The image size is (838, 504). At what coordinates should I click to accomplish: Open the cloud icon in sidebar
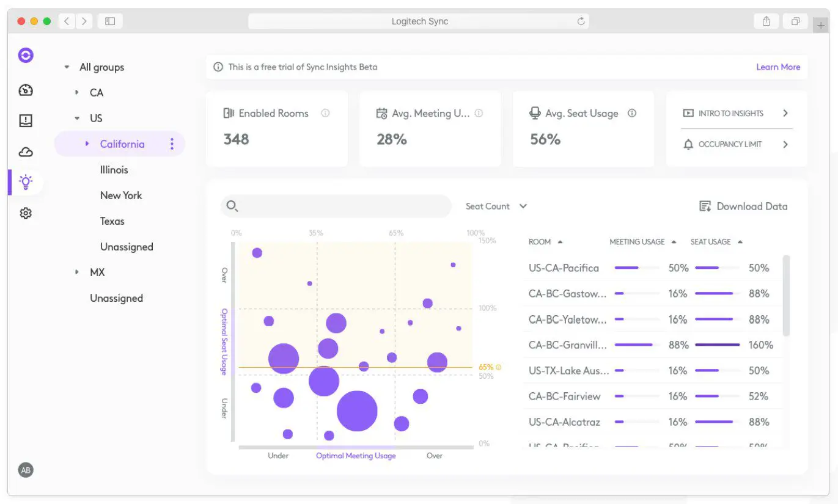pyautogui.click(x=26, y=152)
